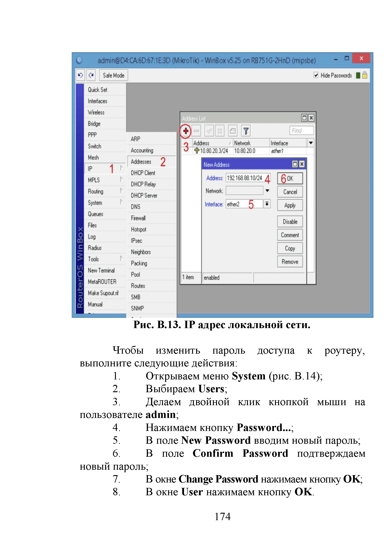Click the Redo arrow icon in WinBox toolbar
Screen dimensions: 392x556
[91, 75]
